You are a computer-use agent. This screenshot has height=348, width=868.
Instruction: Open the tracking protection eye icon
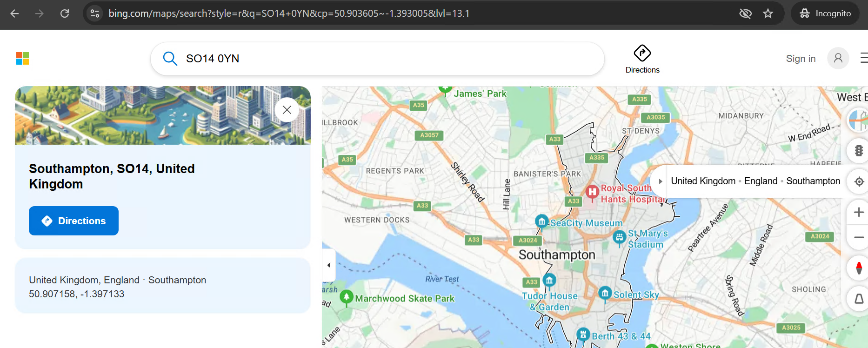(x=745, y=13)
